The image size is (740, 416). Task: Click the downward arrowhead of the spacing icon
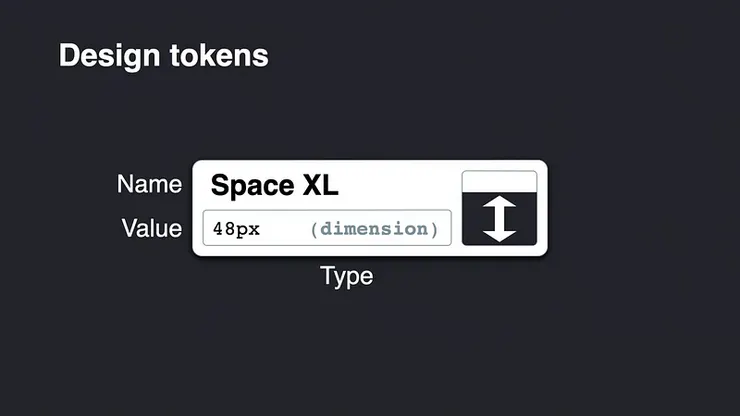[x=499, y=235]
